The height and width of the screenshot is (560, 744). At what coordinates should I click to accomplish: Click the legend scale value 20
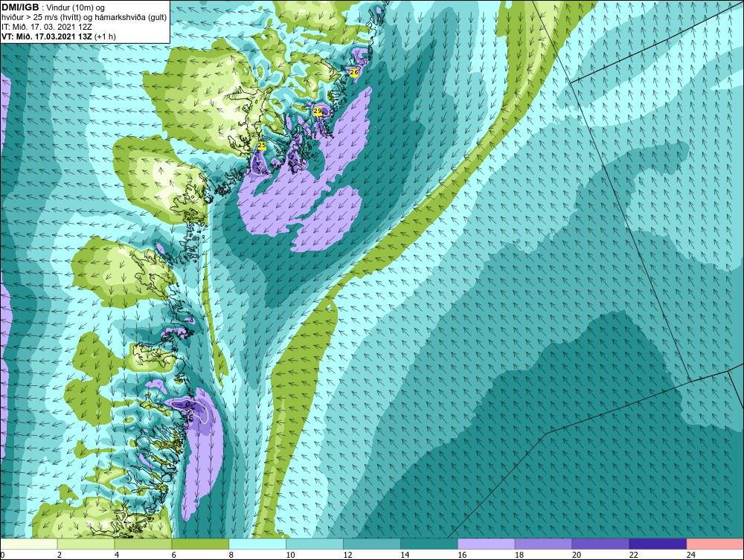577,555
